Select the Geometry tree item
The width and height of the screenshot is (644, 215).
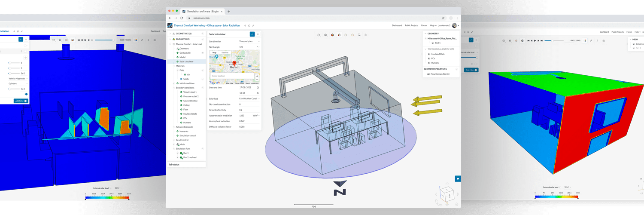pyautogui.click(x=184, y=49)
